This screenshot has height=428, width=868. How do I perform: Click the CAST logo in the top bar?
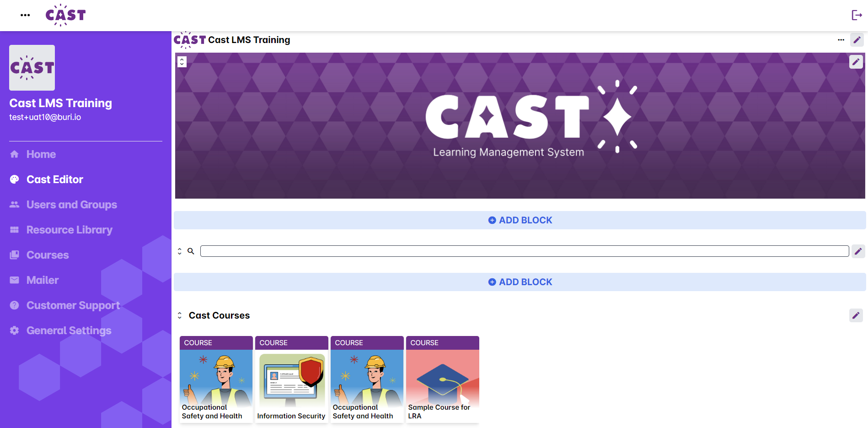[x=65, y=15]
